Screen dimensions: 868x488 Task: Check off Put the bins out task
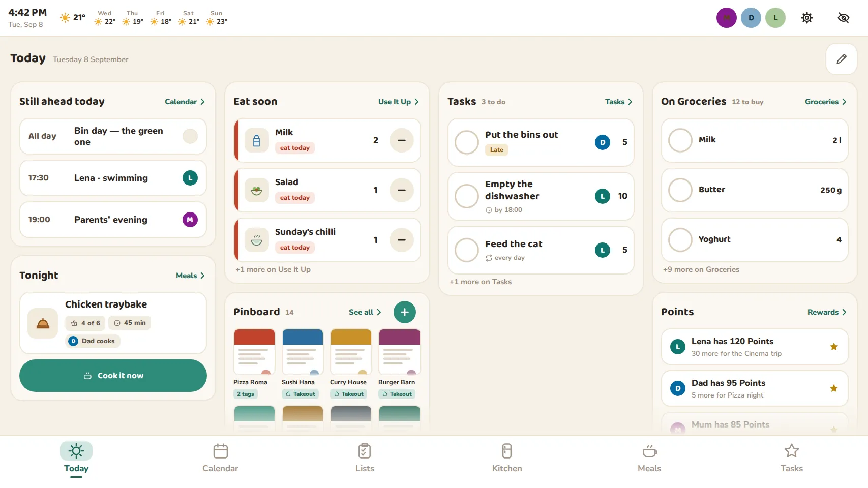467,142
